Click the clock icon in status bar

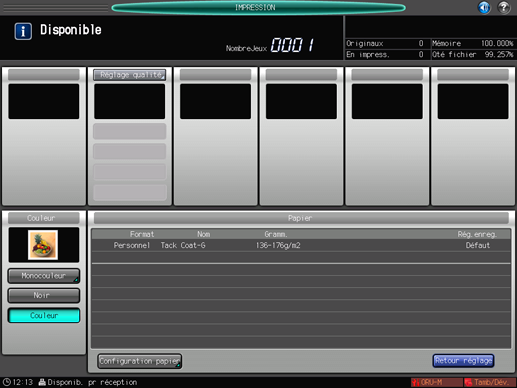[6, 382]
